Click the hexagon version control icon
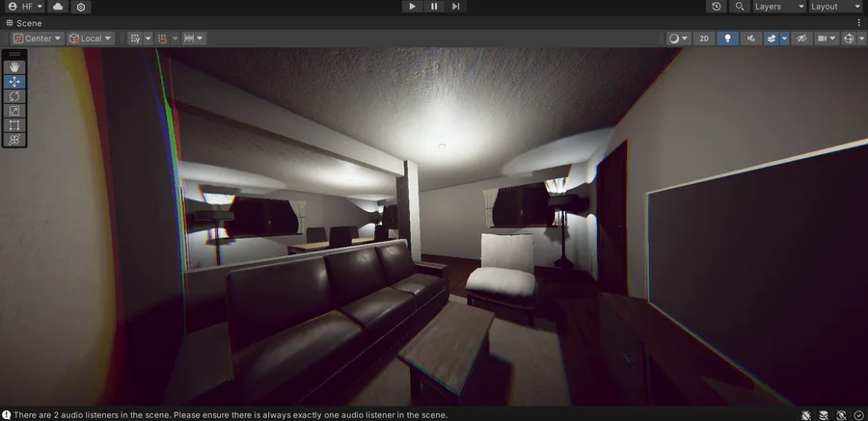This screenshot has height=421, width=868. (x=81, y=7)
